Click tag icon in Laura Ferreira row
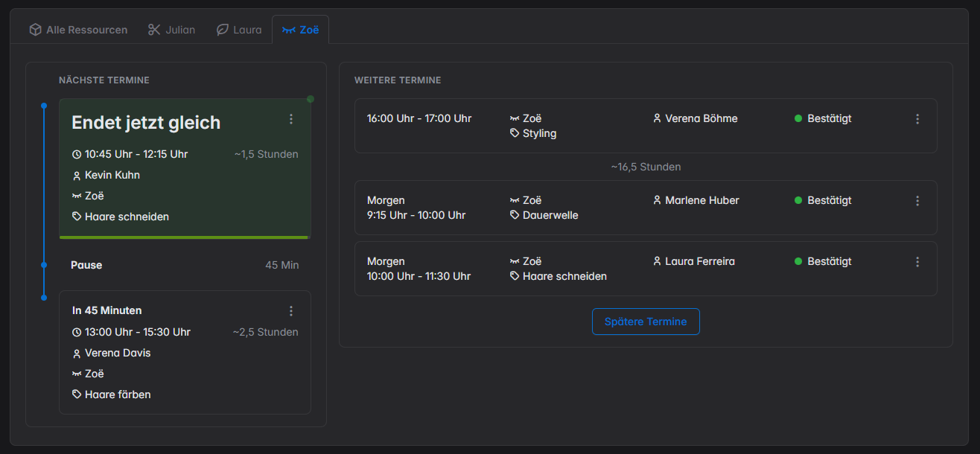Screen dimensions: 980x454 515,276
